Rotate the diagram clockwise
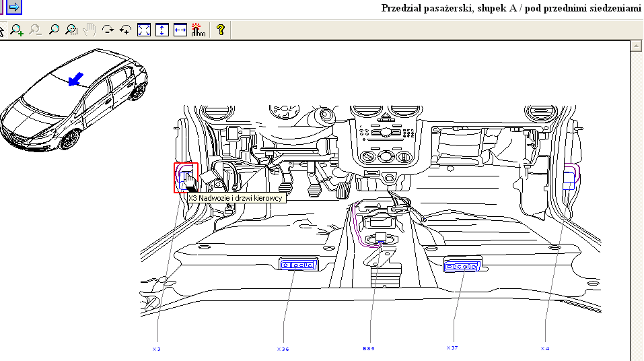This screenshot has width=644, height=361. coord(108,30)
